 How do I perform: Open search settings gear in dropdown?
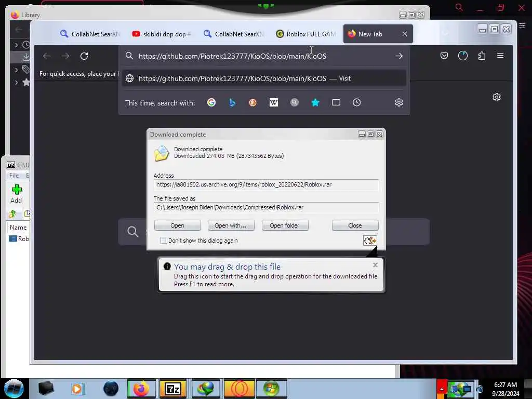(x=399, y=102)
